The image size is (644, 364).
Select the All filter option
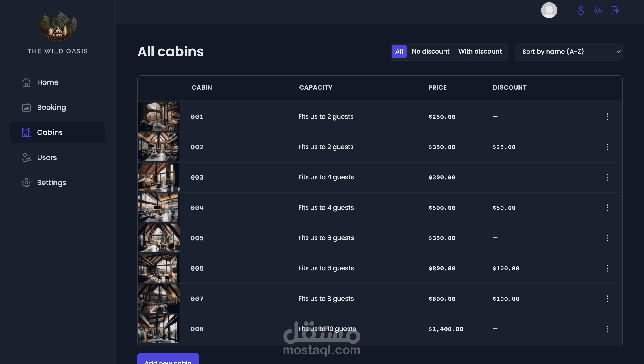click(x=399, y=52)
